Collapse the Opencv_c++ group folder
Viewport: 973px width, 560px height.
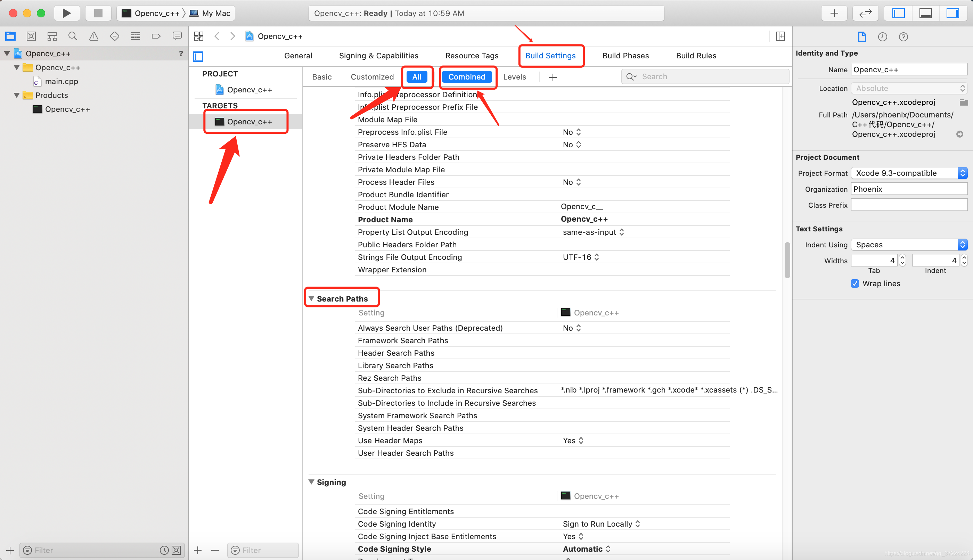[x=17, y=67]
